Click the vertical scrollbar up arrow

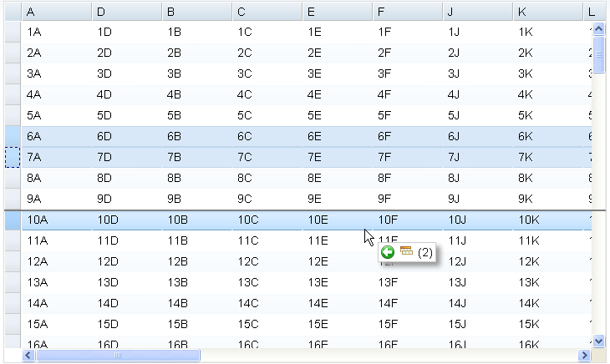point(598,28)
